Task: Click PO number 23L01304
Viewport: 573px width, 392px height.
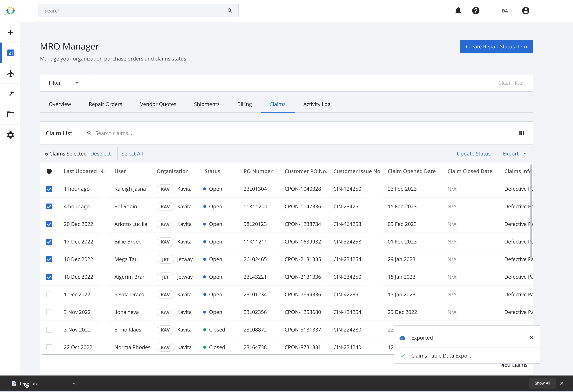Action: point(255,189)
